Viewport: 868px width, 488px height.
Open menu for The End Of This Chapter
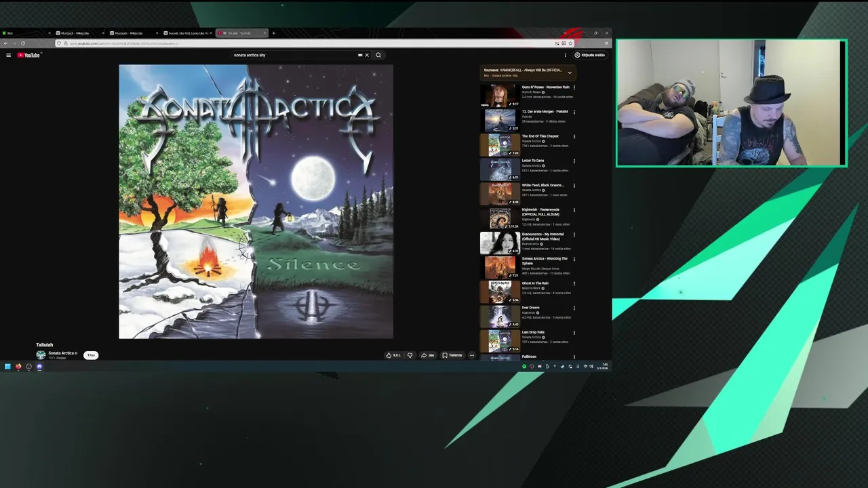tap(574, 136)
